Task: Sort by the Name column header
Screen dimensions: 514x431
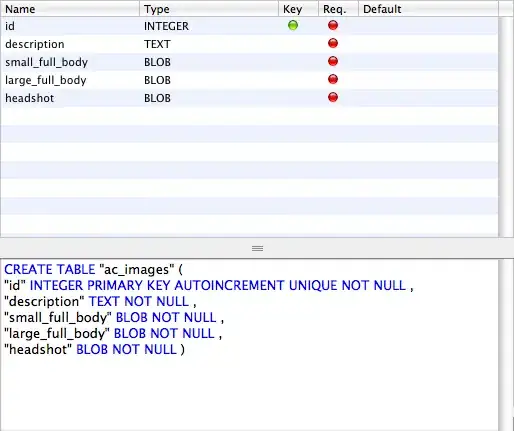Action: 70,9
